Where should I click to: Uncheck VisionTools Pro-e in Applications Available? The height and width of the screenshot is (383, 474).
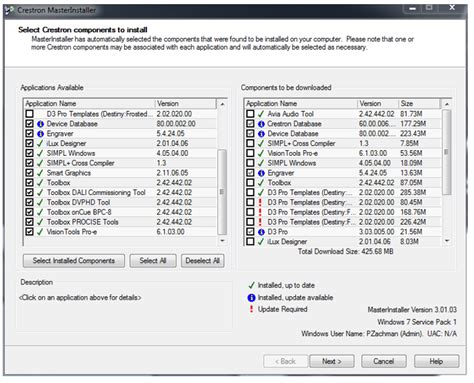(x=29, y=232)
